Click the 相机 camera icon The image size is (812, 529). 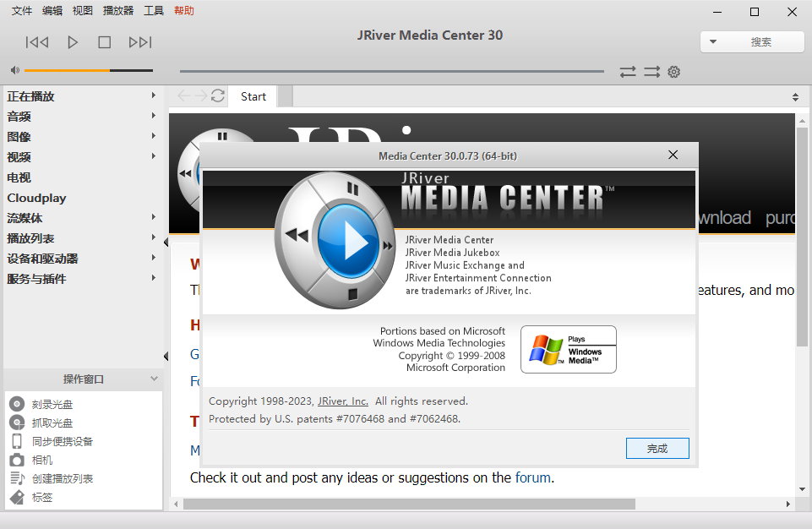[17, 460]
